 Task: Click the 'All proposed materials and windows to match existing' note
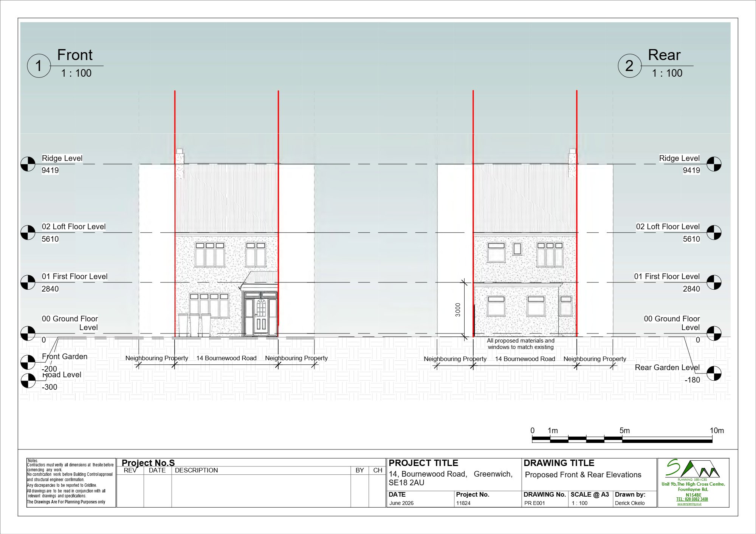[x=521, y=344]
